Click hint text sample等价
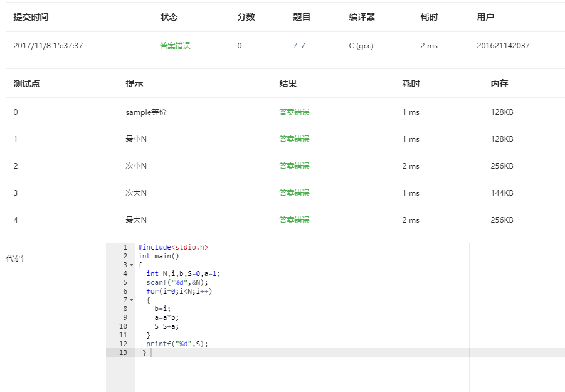Image resolution: width=565 pixels, height=392 pixels. tap(146, 112)
